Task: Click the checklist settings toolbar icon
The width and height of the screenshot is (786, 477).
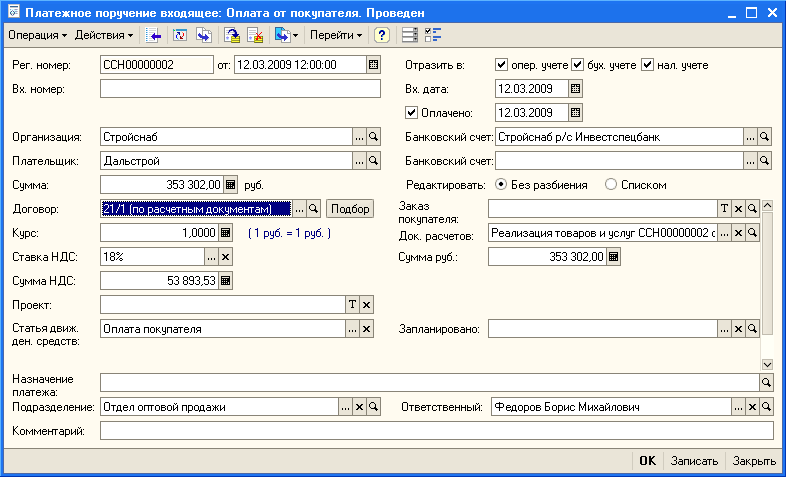Action: (x=433, y=35)
